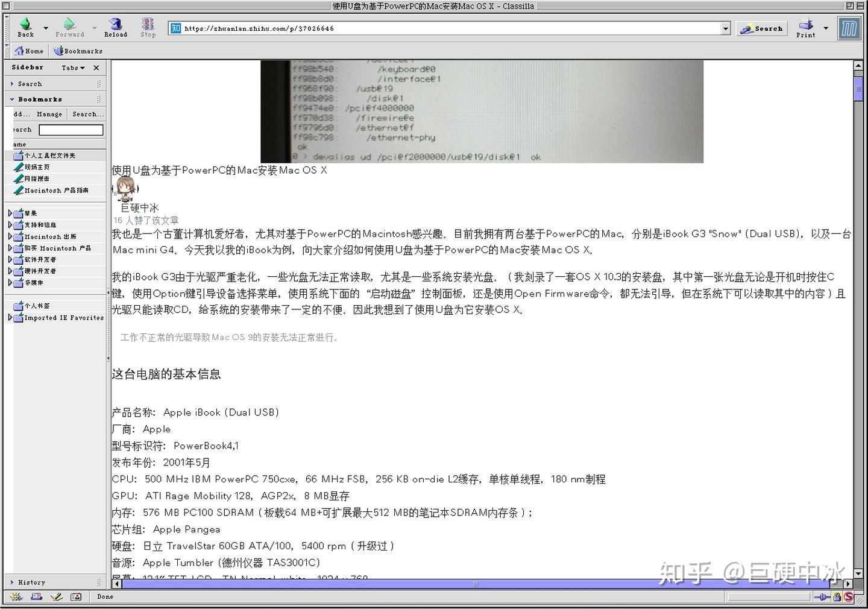Screen dimensions: 868x609
Task: Click the horizontal scrollbar of the page
Action: pos(476,584)
